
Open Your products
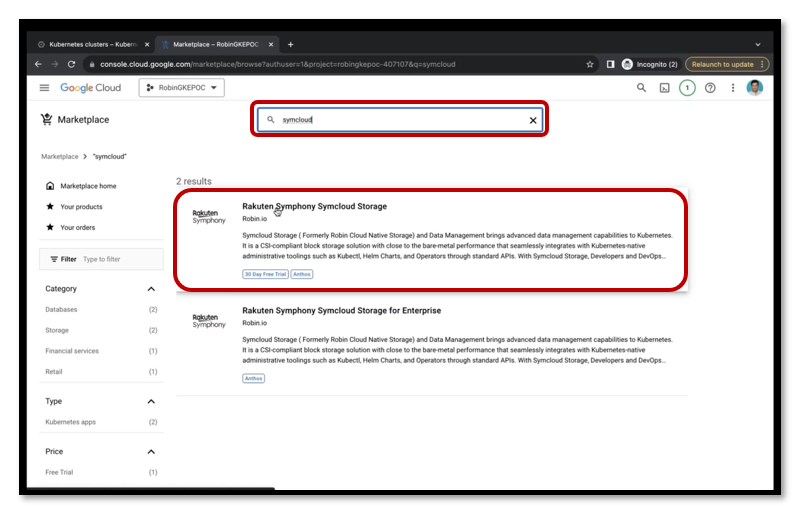[81, 207]
